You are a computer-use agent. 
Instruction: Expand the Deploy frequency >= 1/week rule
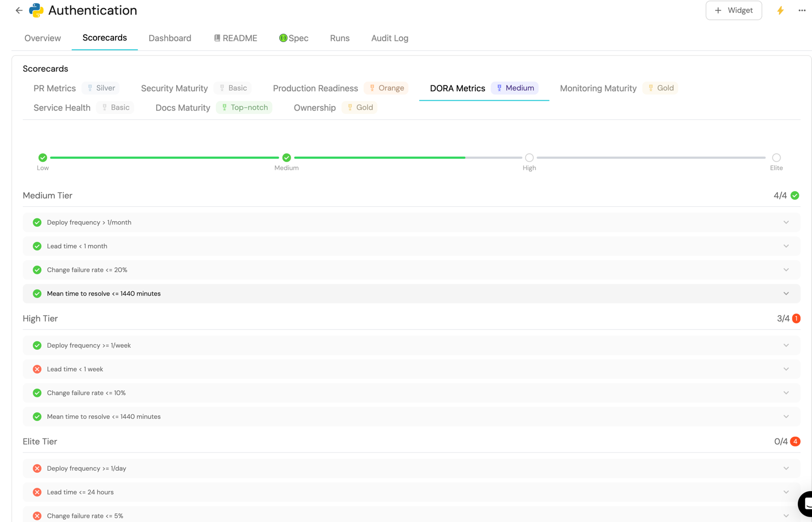[x=786, y=345]
